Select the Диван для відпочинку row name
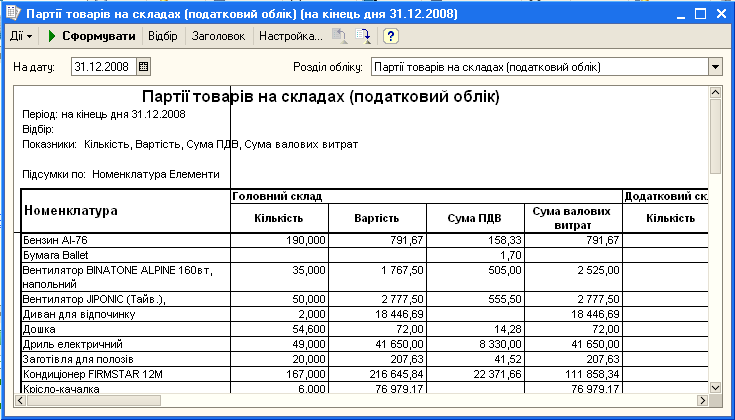 126,314
